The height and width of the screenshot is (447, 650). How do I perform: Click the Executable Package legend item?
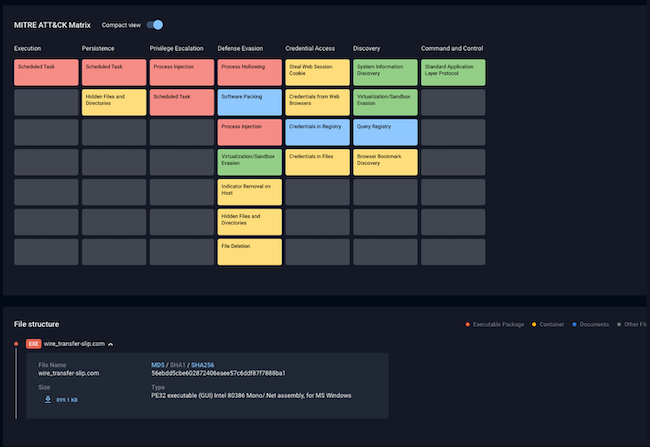(495, 324)
